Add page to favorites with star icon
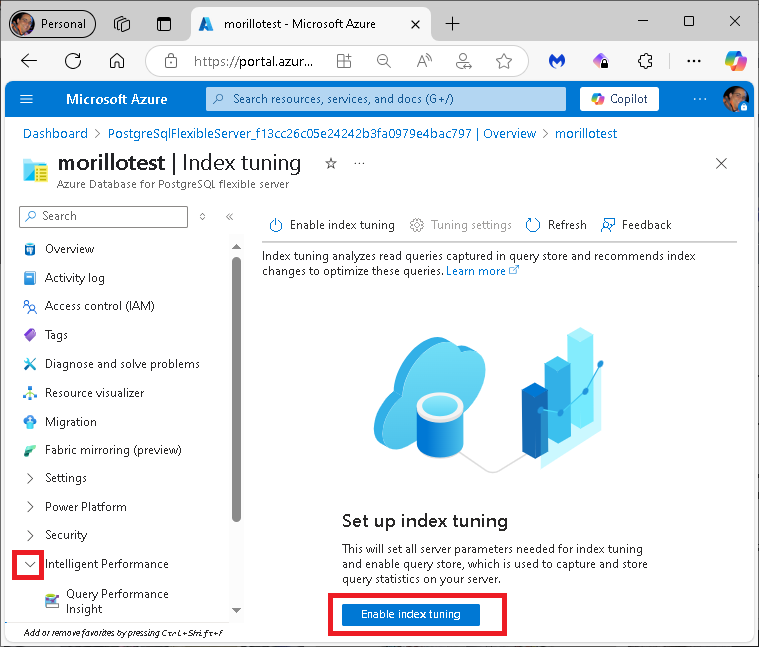 pyautogui.click(x=504, y=61)
